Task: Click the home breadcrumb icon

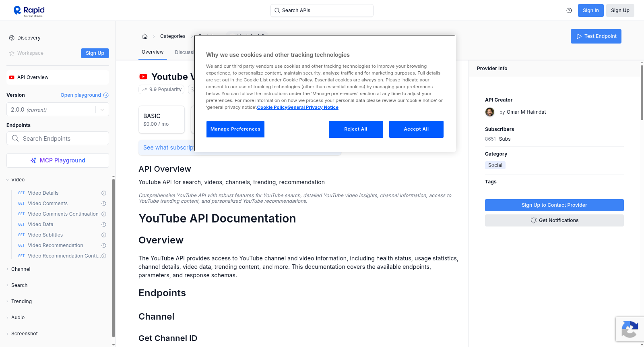Action: [x=145, y=36]
